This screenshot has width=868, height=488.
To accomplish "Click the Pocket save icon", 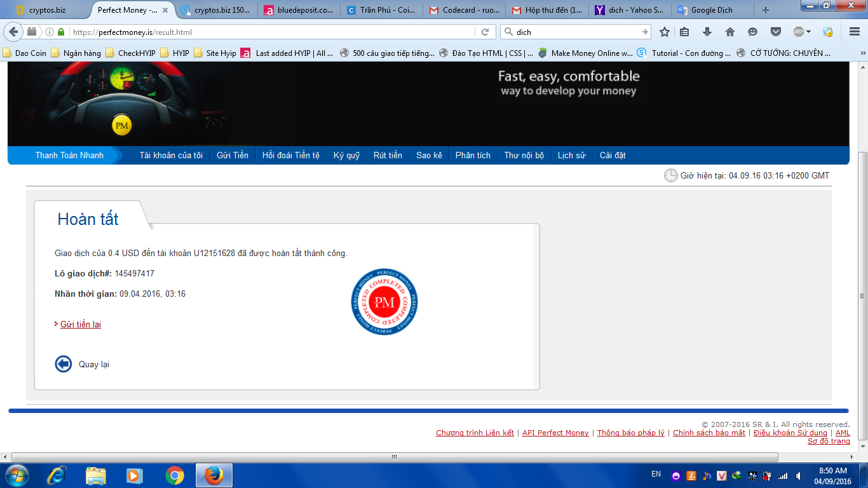I will (776, 32).
